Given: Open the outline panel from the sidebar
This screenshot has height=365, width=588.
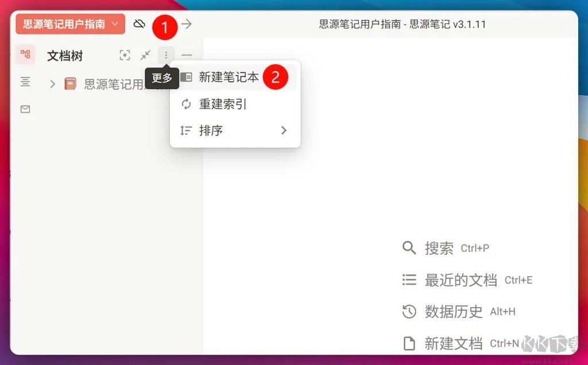Looking at the screenshot, I should tap(25, 82).
